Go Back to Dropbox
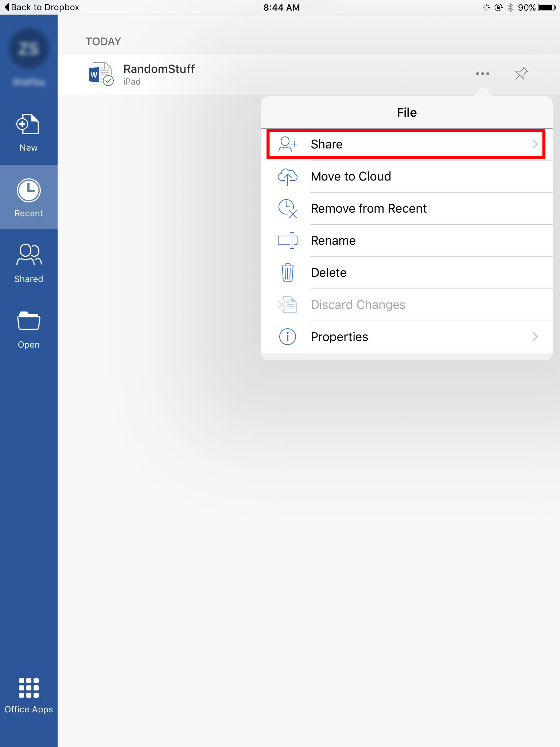Image resolution: width=560 pixels, height=747 pixels. tap(41, 7)
